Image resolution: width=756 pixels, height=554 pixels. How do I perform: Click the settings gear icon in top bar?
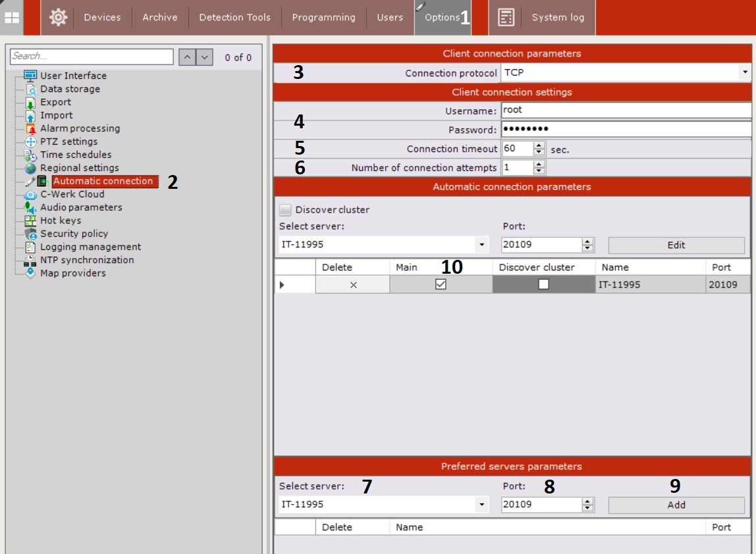click(x=58, y=18)
